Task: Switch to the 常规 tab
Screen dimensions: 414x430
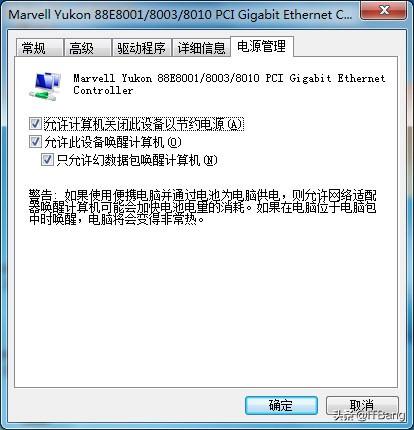Action: [x=39, y=48]
